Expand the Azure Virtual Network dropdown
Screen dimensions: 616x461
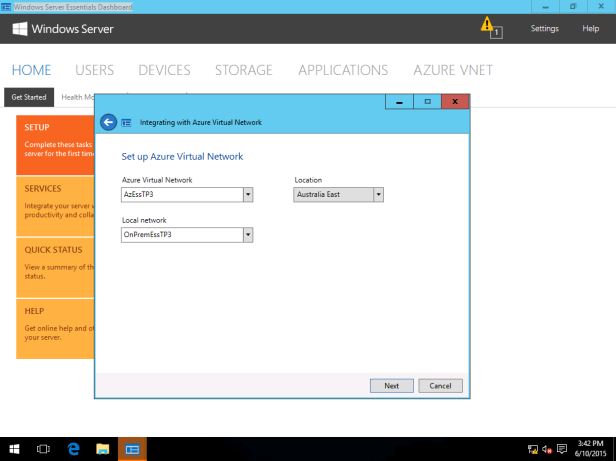click(x=248, y=195)
